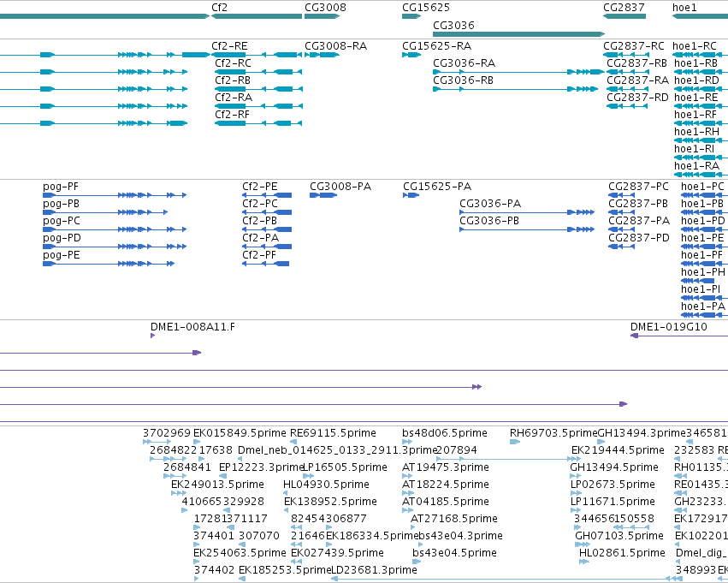Click the CG15625-PA protein feature
728x583 pixels.
coord(411,195)
